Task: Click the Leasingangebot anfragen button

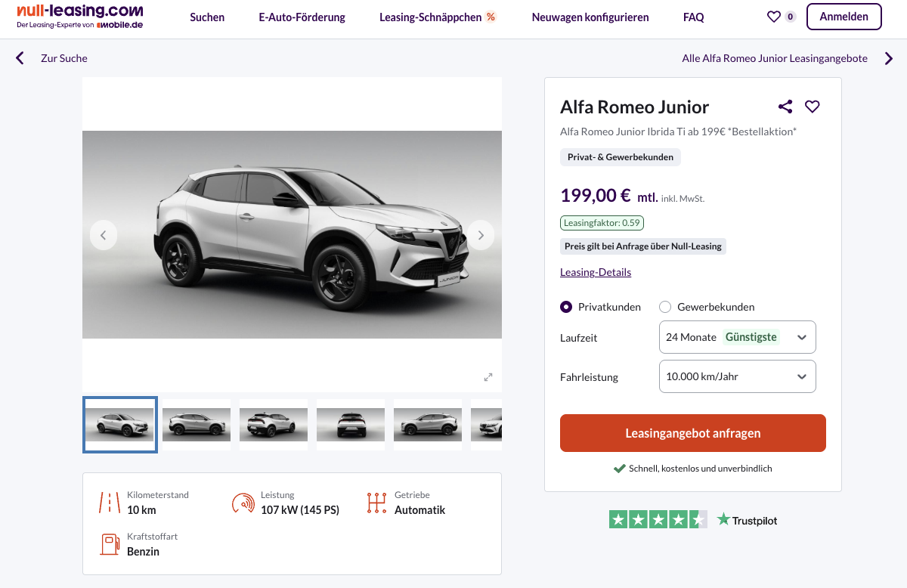Action: pyautogui.click(x=693, y=433)
